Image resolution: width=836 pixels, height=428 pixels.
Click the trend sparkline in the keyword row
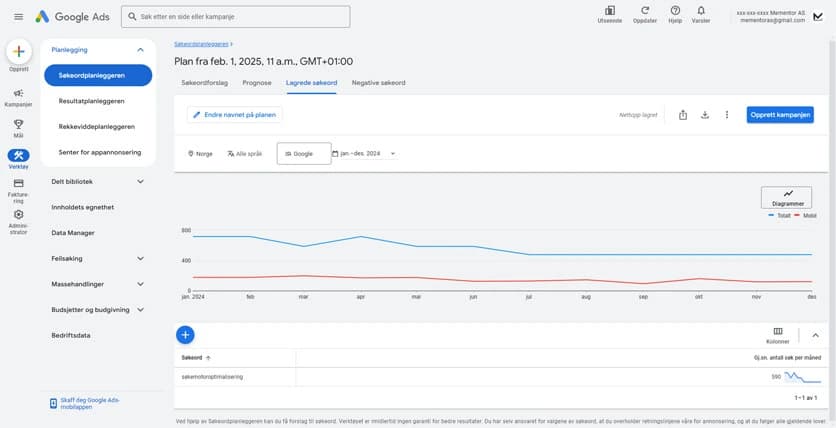[x=802, y=377]
